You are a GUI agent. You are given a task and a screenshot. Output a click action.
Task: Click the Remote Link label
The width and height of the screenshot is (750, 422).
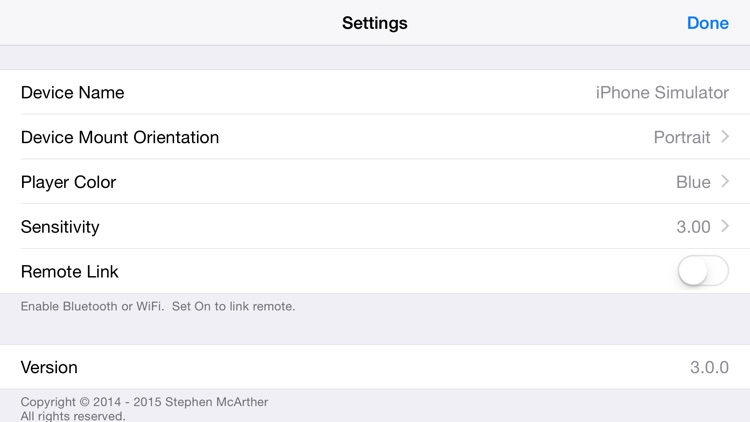coord(70,271)
